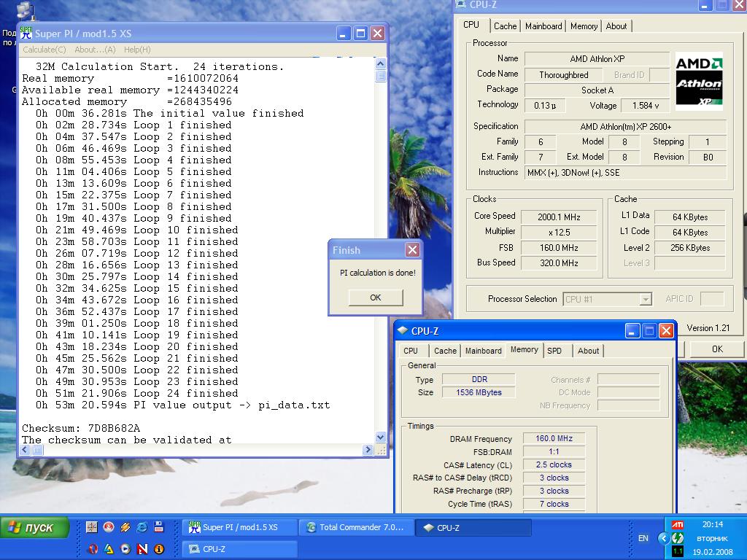Click the Size 1536 MBytes field
The image size is (747, 560).
pyautogui.click(x=479, y=392)
